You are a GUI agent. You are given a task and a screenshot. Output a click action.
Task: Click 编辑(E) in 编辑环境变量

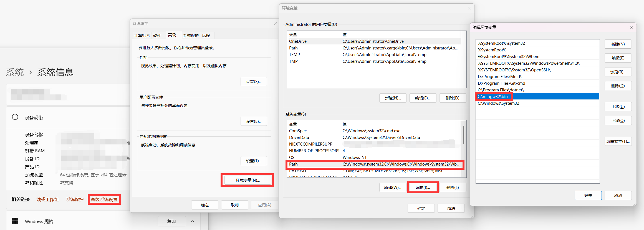pos(618,58)
